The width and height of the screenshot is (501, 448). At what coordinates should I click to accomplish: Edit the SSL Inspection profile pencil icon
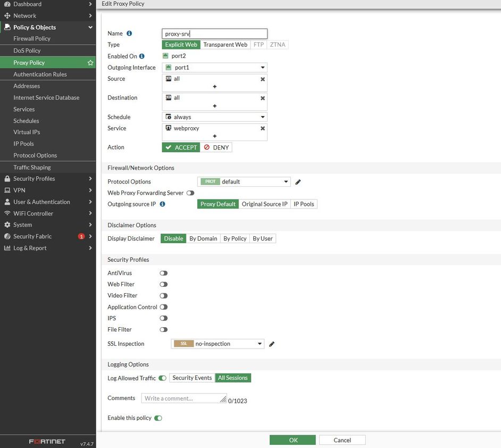click(x=272, y=344)
